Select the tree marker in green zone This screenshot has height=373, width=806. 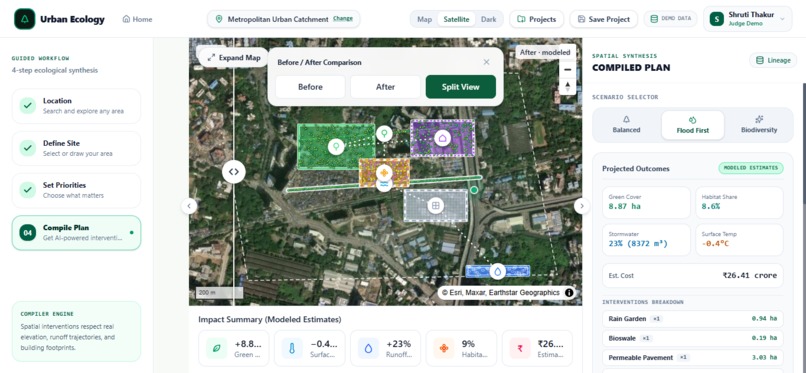(x=336, y=146)
